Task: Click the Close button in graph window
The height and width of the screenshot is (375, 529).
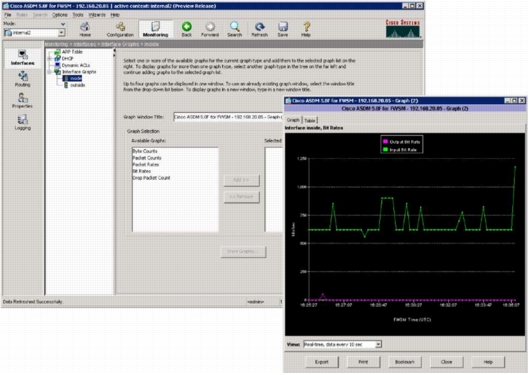Action: pyautogui.click(x=446, y=362)
